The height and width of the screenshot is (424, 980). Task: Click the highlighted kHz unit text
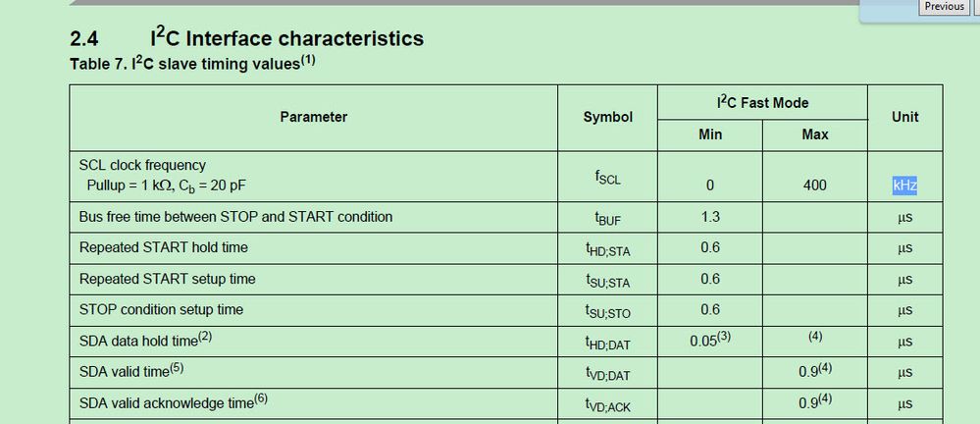point(904,185)
